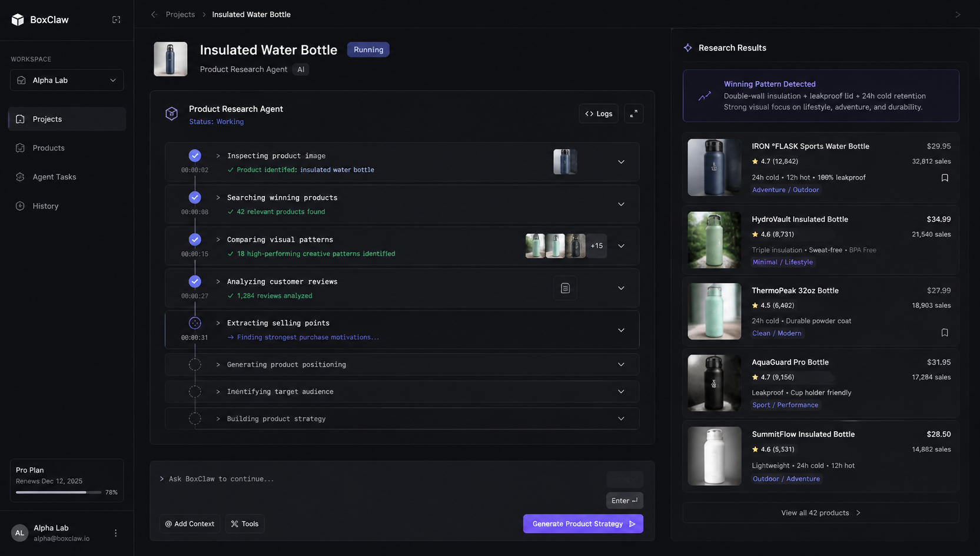Image resolution: width=980 pixels, height=556 pixels.
Task: Click the Adventure / Outdoor tag
Action: (x=785, y=190)
